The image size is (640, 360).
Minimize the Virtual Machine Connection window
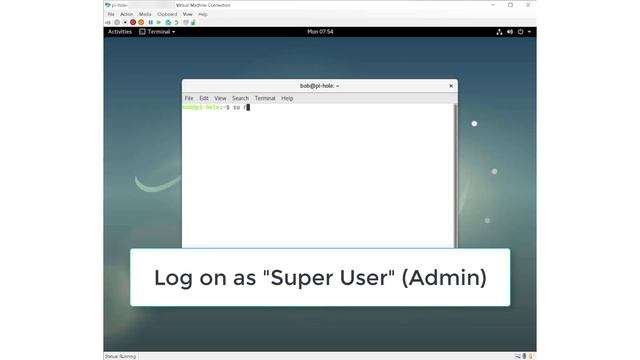coord(493,5)
